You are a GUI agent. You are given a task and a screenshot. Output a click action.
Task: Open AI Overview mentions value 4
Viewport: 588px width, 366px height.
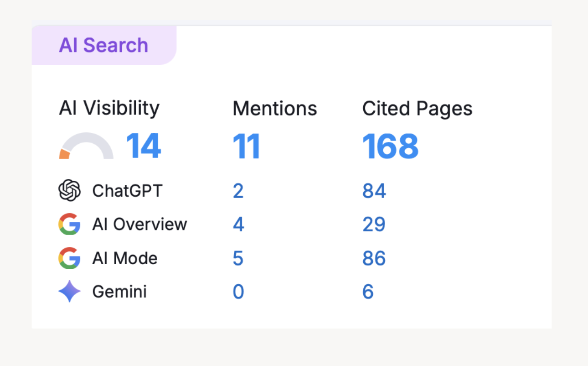[x=238, y=225]
